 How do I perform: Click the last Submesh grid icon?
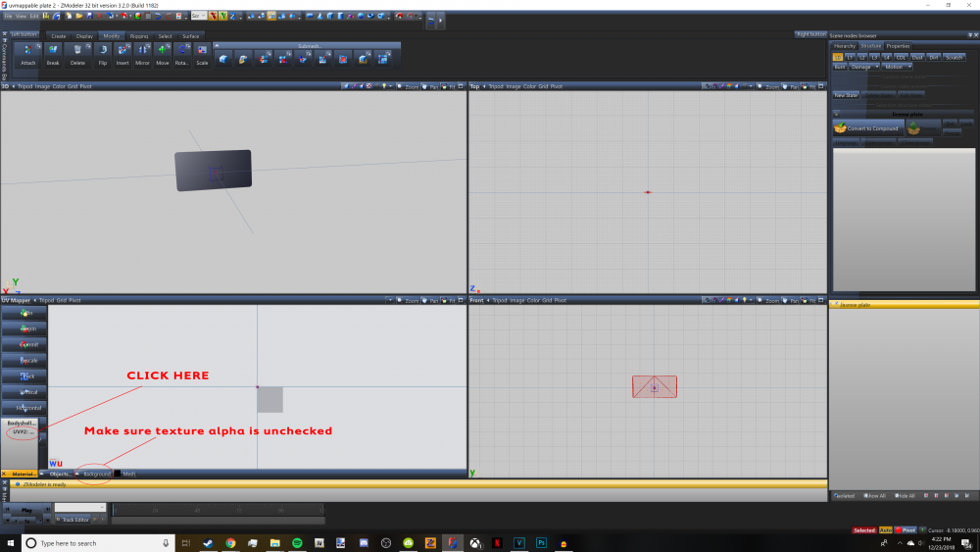[x=383, y=59]
